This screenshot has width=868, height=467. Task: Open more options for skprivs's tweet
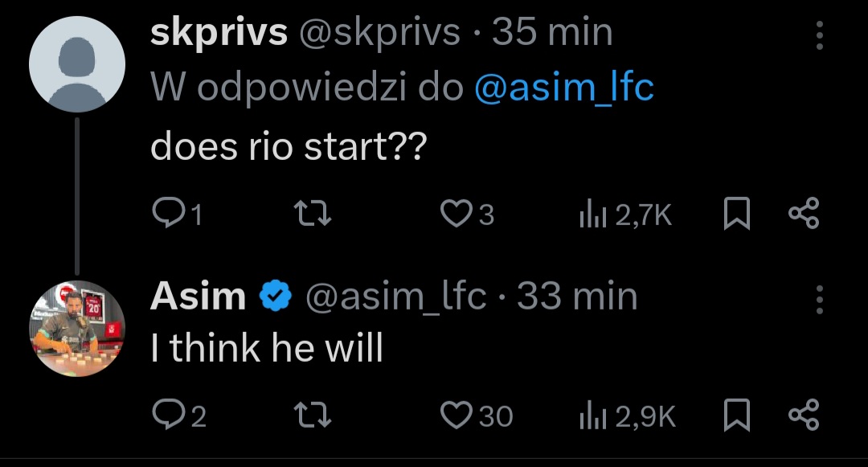(x=819, y=36)
